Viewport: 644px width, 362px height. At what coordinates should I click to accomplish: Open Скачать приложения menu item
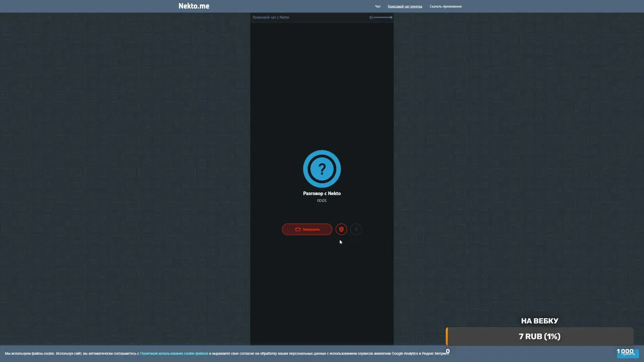[445, 7]
